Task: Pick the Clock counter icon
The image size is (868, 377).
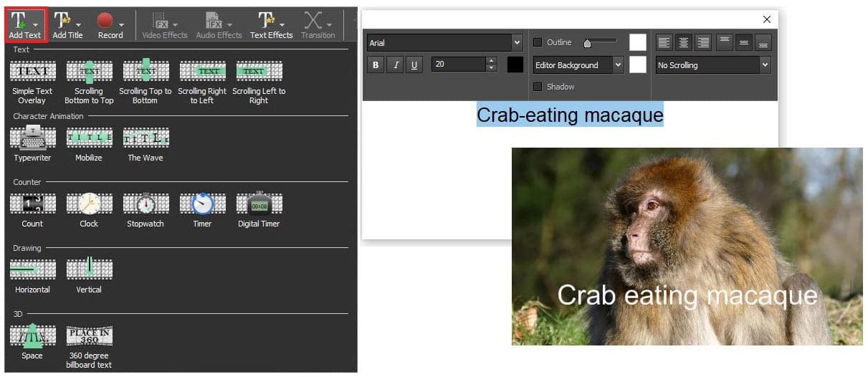Action: click(89, 204)
